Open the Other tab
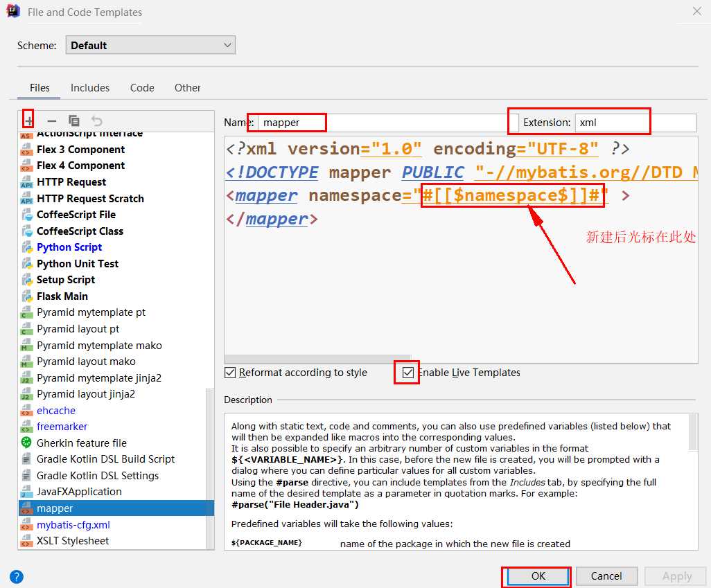Screen dimensions: 711x588 point(187,87)
